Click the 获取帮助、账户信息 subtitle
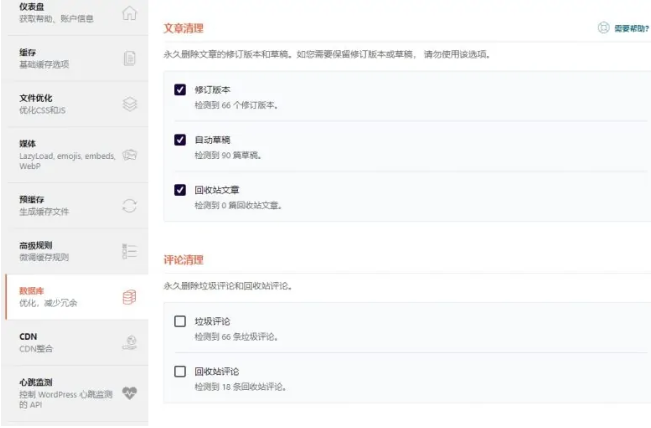 click(x=56, y=19)
